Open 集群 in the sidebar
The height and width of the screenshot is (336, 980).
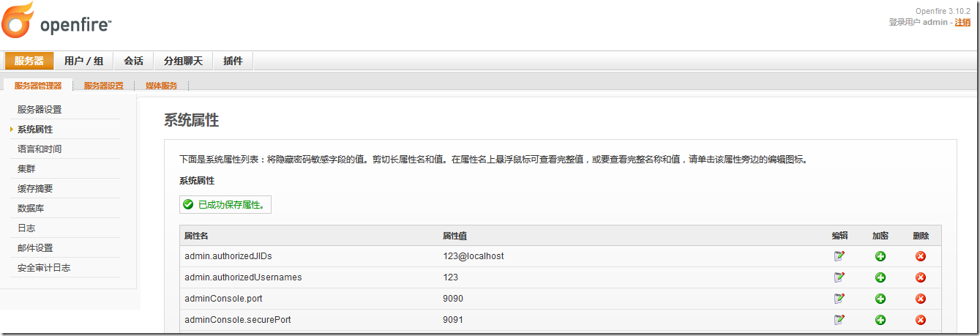[x=26, y=169]
